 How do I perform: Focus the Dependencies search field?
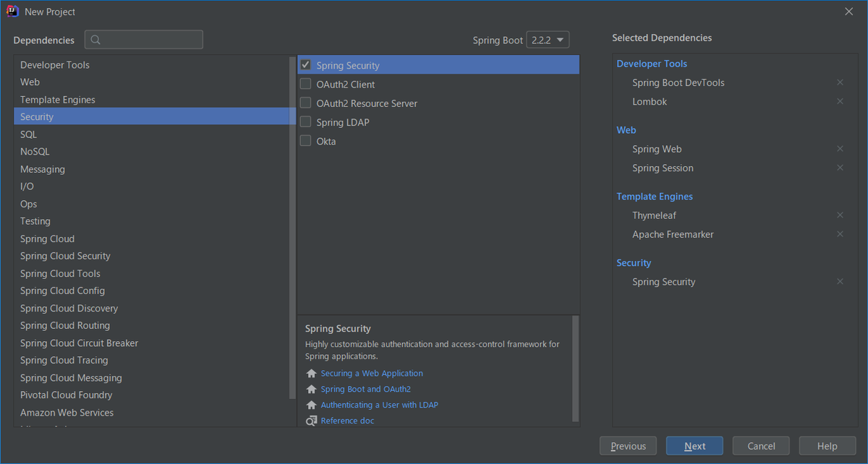click(144, 40)
